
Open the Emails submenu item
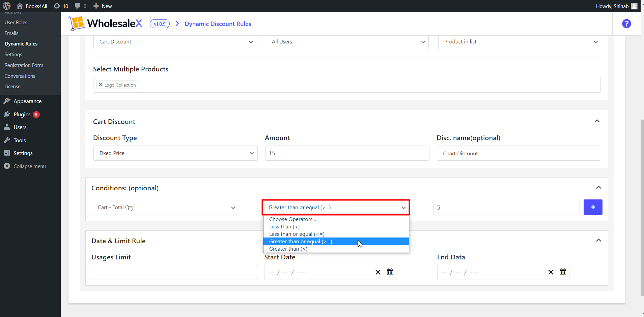[11, 33]
